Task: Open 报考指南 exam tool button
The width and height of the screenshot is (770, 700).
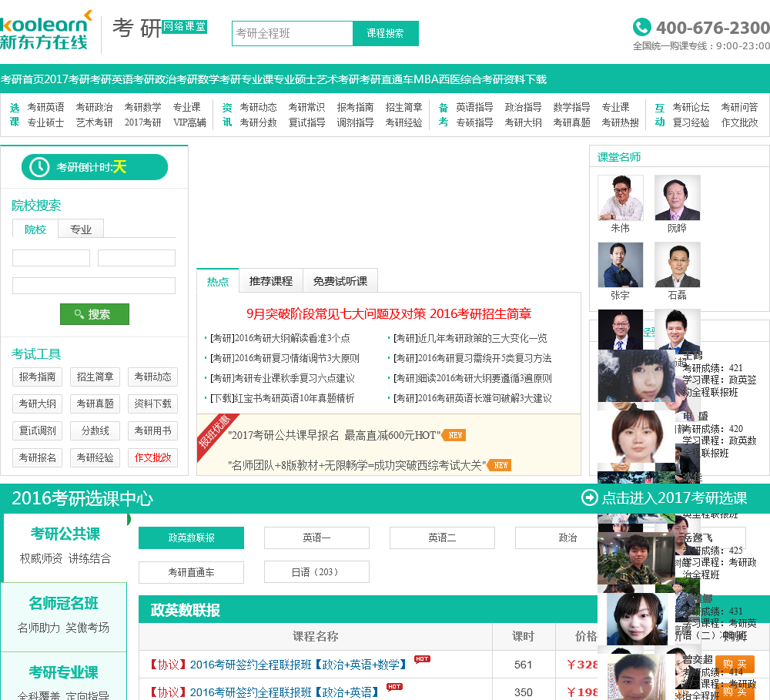Action: pos(37,377)
